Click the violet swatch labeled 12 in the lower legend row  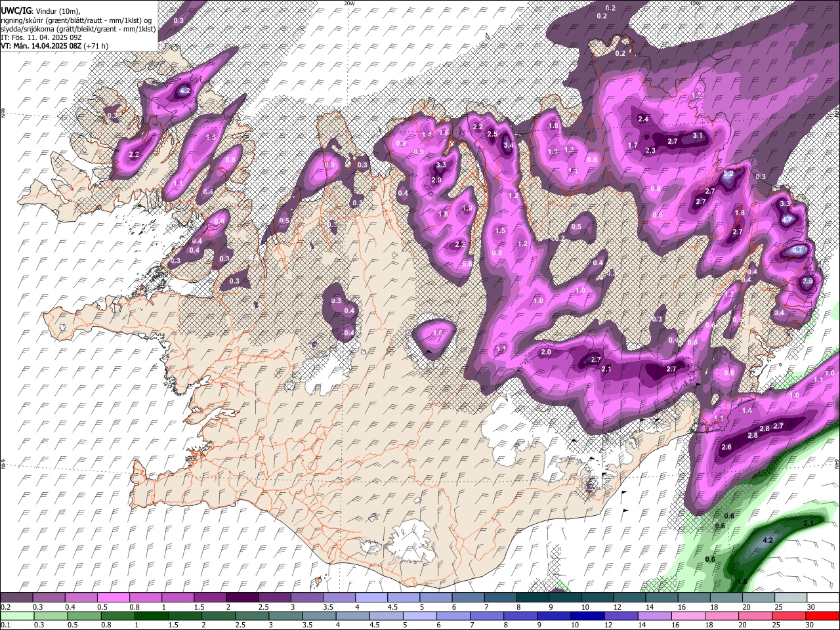(x=621, y=616)
